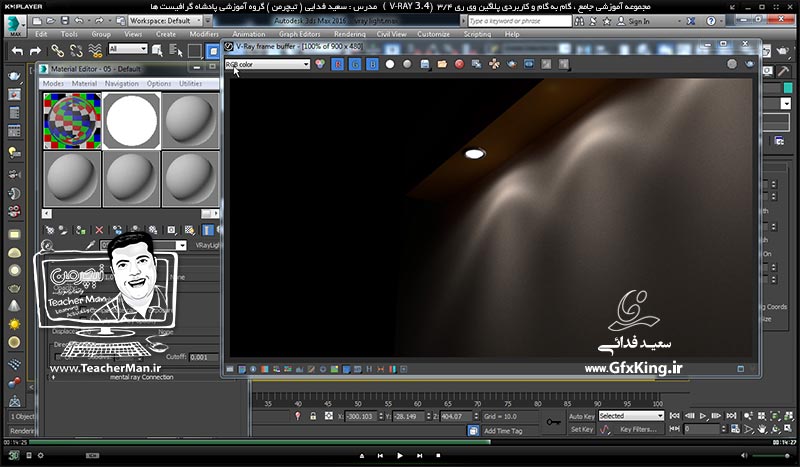Click the sun icon in left toolbar
This screenshot has width=800, height=467.
tap(14, 324)
